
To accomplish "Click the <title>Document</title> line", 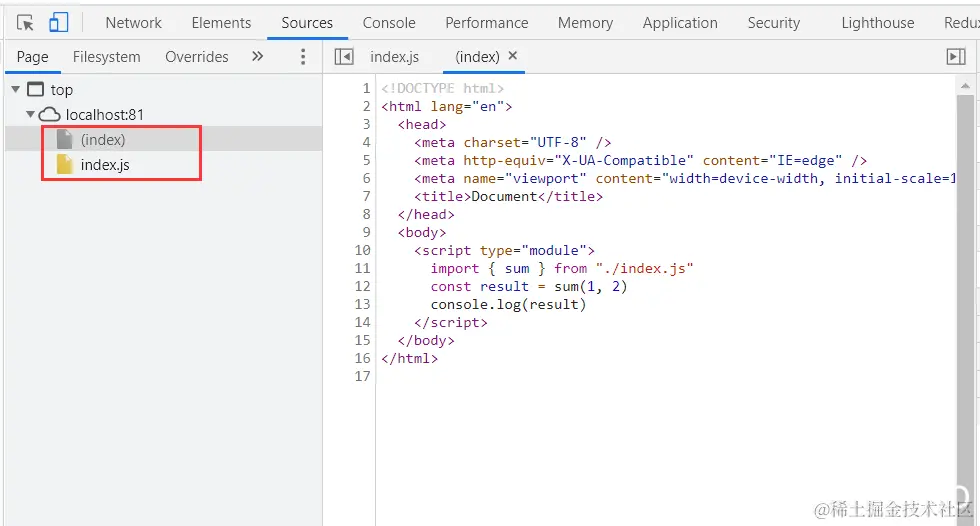I will [508, 197].
